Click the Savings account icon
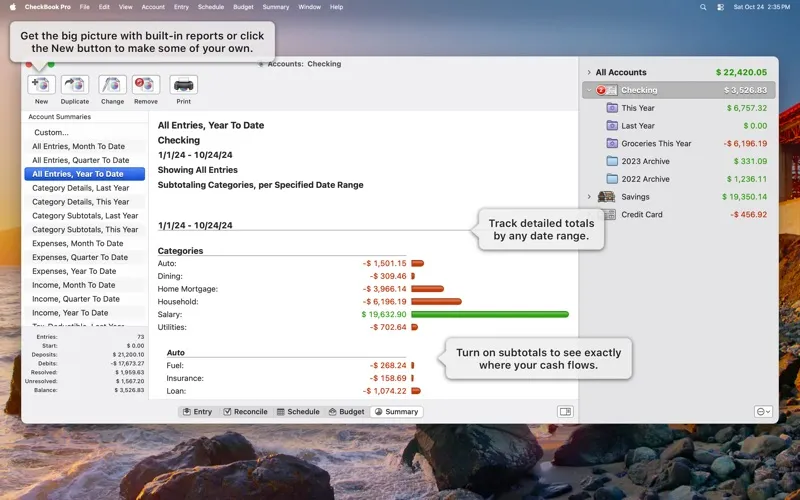 [x=607, y=196]
